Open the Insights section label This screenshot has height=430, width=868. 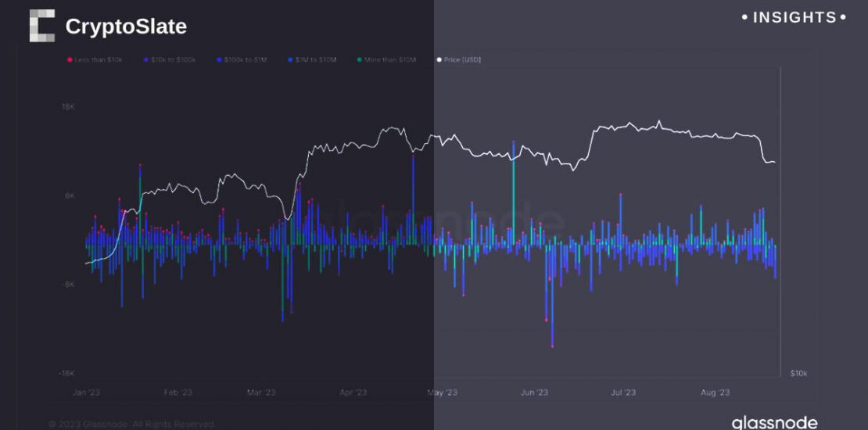(x=793, y=17)
